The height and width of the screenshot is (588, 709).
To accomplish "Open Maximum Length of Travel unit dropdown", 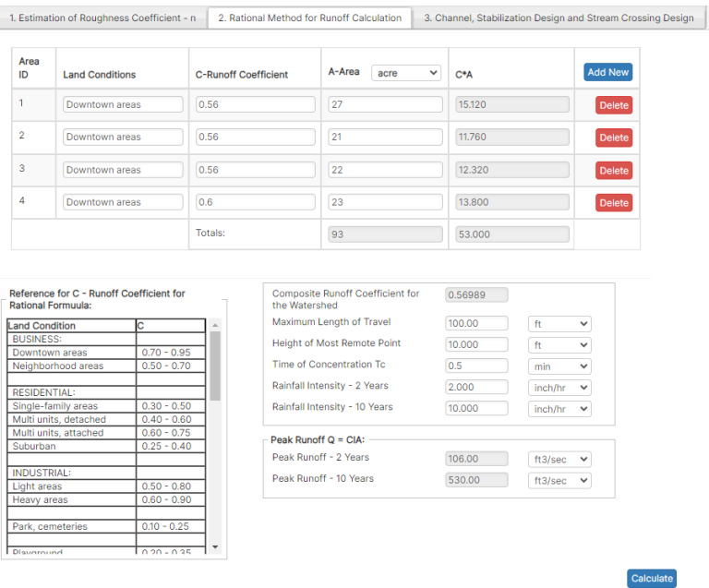I will coord(559,324).
